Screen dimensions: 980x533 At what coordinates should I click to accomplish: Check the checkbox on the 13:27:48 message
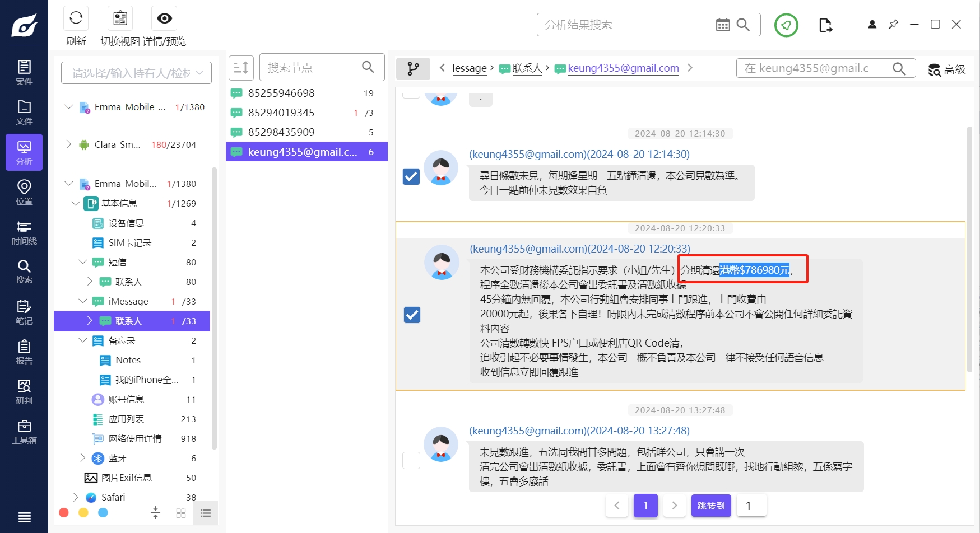pos(411,460)
